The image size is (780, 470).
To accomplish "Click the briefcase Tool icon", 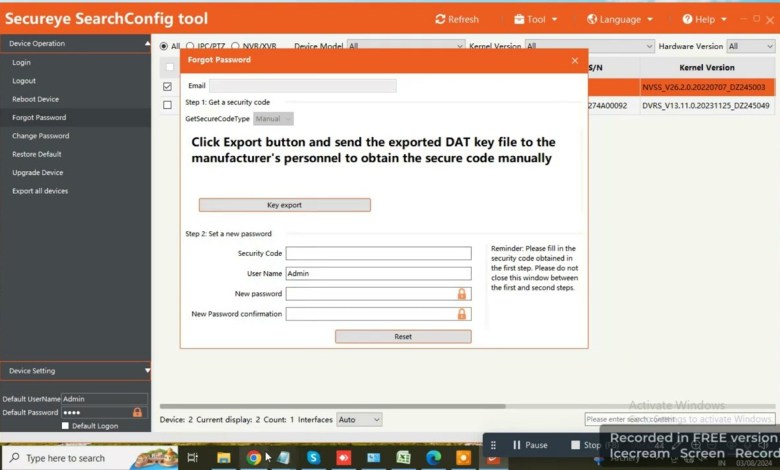I will [519, 19].
